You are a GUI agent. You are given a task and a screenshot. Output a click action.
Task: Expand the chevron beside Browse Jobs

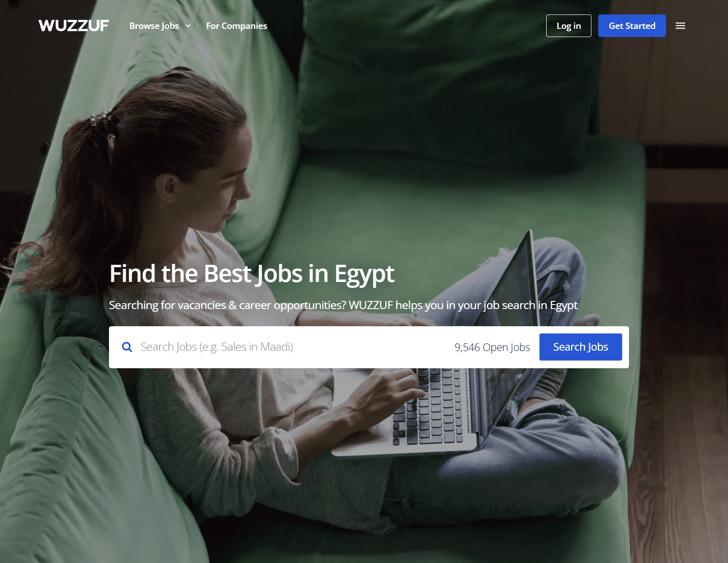(x=188, y=26)
